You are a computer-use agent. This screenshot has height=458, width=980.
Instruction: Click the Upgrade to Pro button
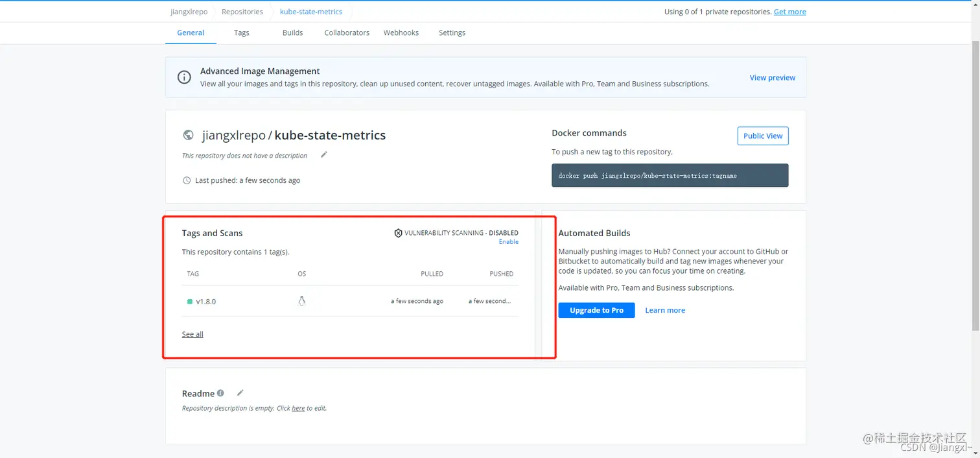coord(596,310)
